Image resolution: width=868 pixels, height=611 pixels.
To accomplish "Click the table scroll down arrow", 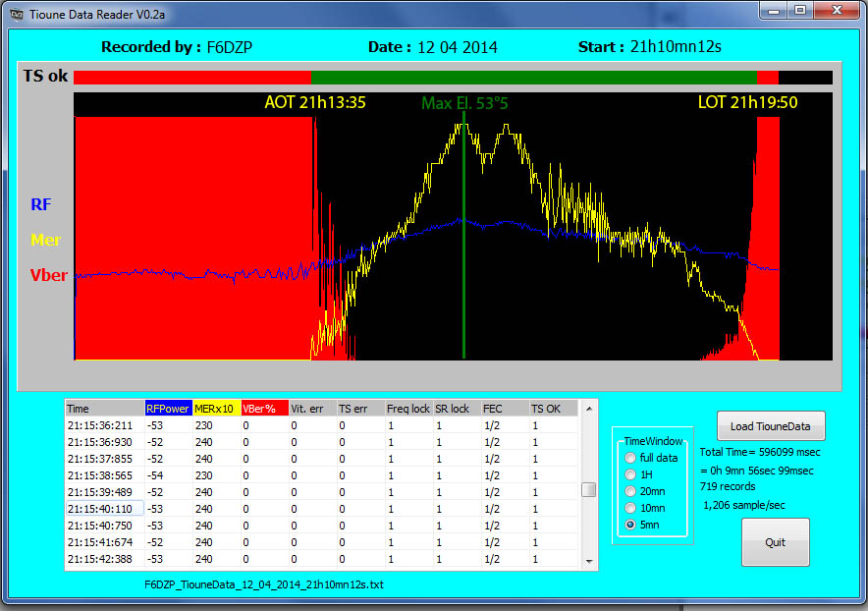I will coord(589,561).
